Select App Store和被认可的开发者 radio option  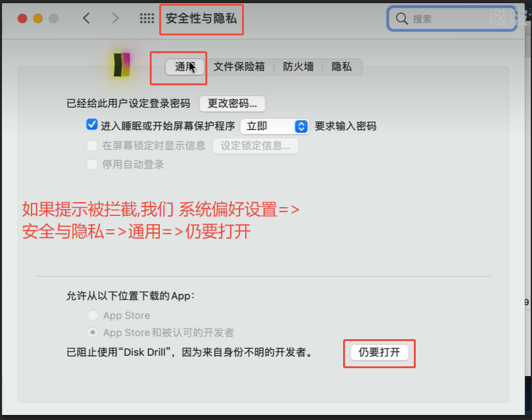coord(93,332)
